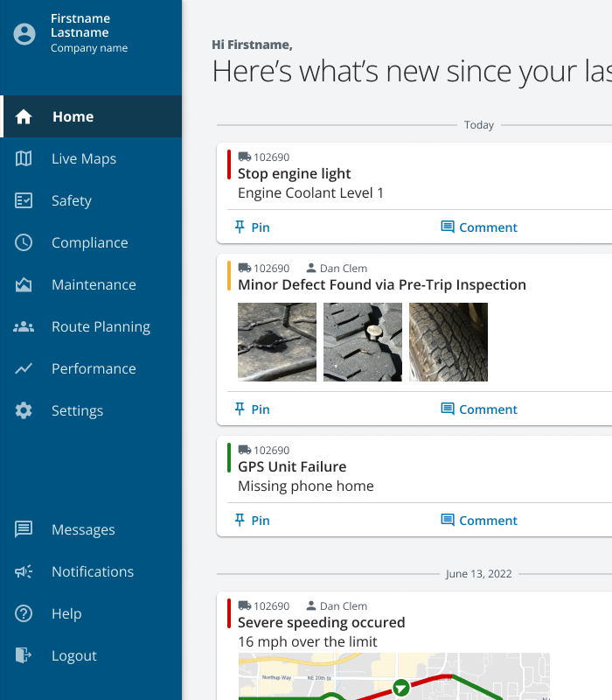The image size is (612, 700).
Task: Pin the Stop engine light alert
Action: (252, 227)
